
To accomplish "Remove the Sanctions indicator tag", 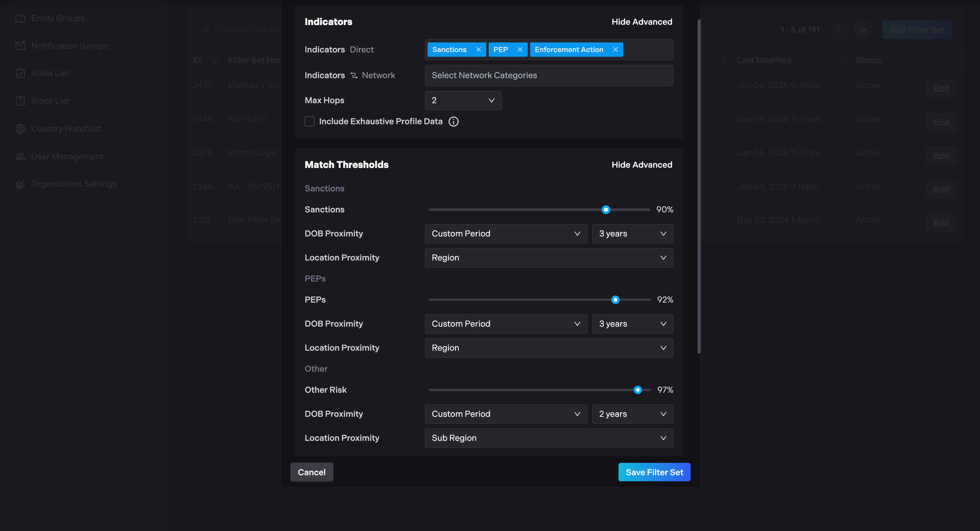I will point(478,49).
